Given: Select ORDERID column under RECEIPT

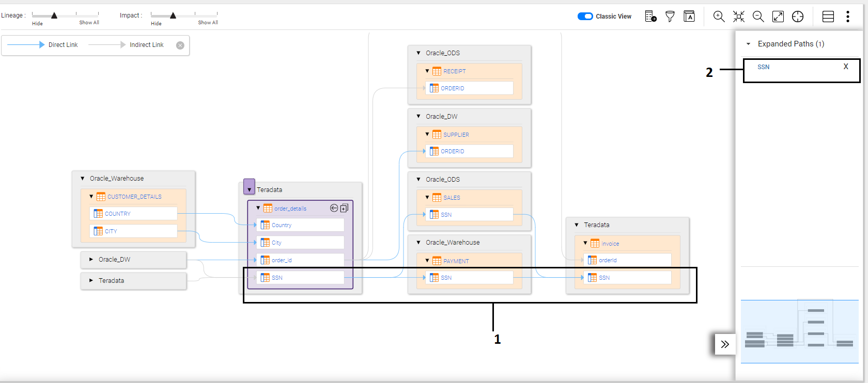Looking at the screenshot, I should coord(469,88).
